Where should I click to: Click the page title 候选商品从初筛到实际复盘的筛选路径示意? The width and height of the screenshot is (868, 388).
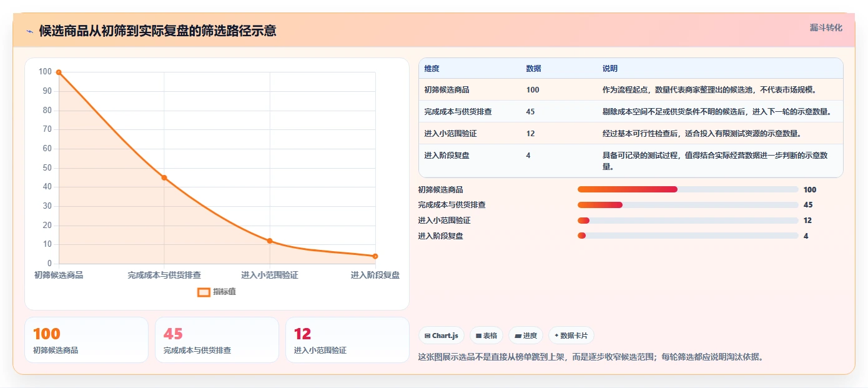click(x=157, y=31)
